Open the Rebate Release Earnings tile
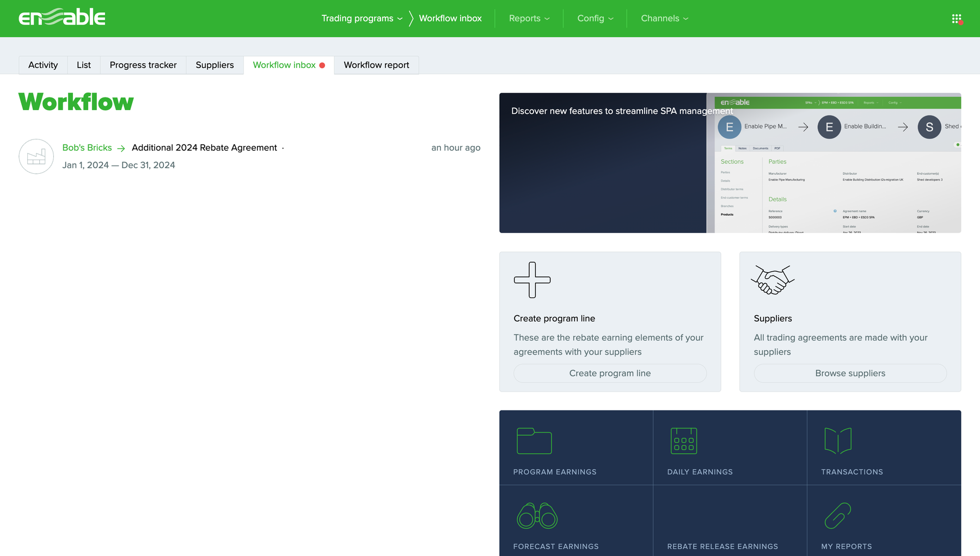Image resolution: width=980 pixels, height=556 pixels. click(730, 521)
